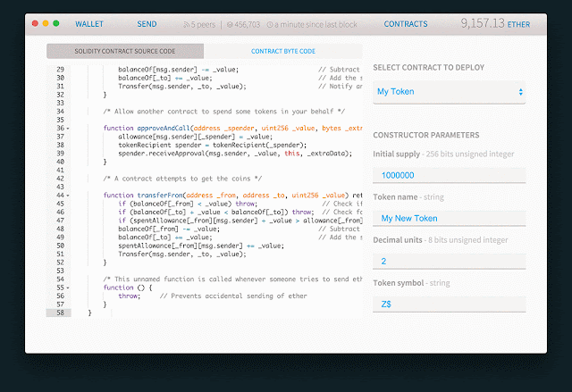This screenshot has width=572, height=392.
Task: Click the yellow minimize window button
Action: 46,23
